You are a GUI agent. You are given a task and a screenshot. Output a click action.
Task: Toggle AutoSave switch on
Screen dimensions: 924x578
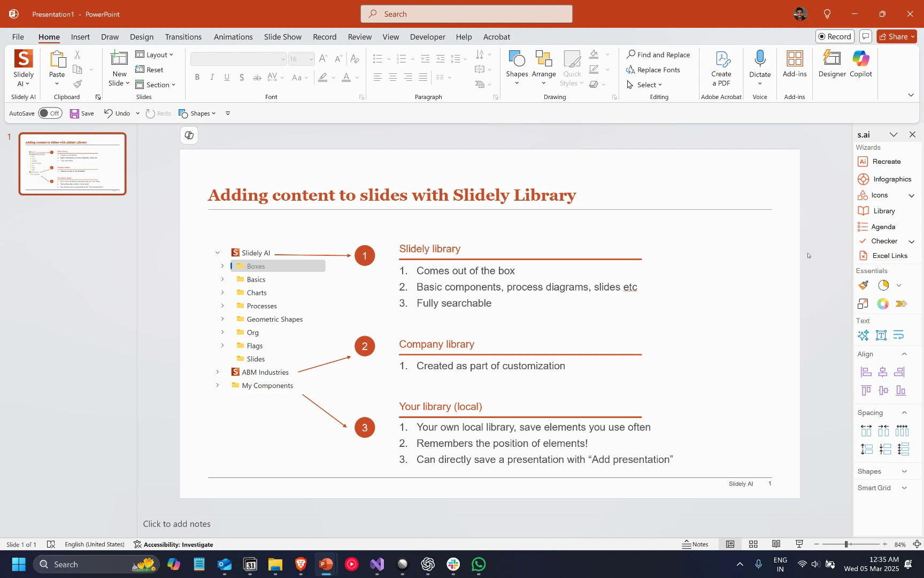point(50,113)
